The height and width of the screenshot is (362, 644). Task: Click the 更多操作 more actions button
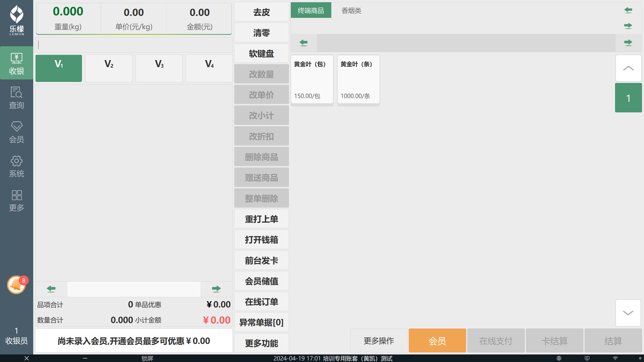[379, 341]
